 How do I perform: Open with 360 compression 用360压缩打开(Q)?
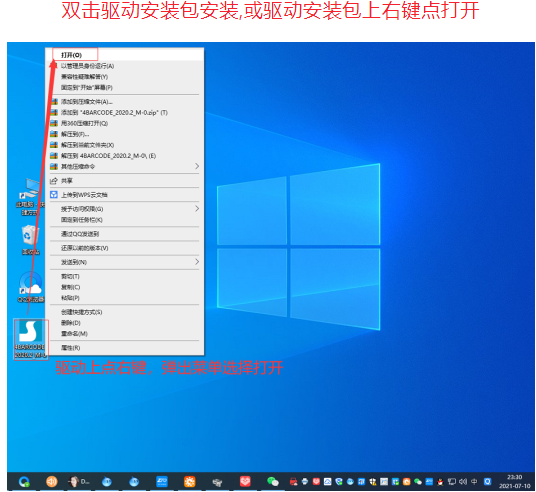coord(125,123)
